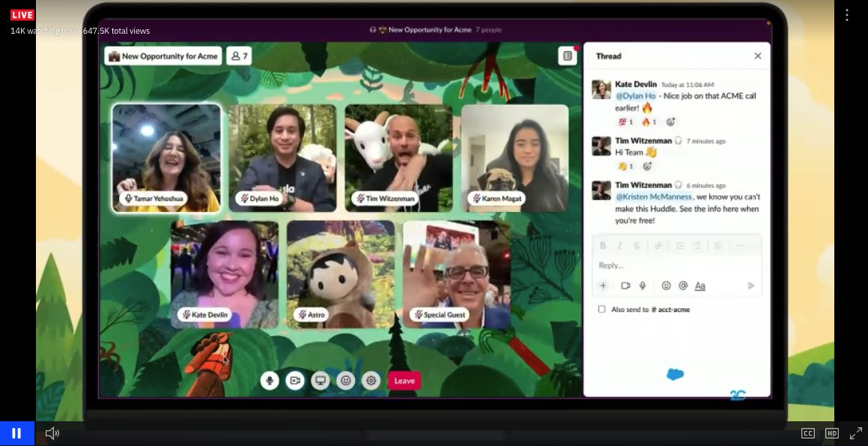Select the Special Guest video tile
868x446 pixels.
click(x=457, y=274)
